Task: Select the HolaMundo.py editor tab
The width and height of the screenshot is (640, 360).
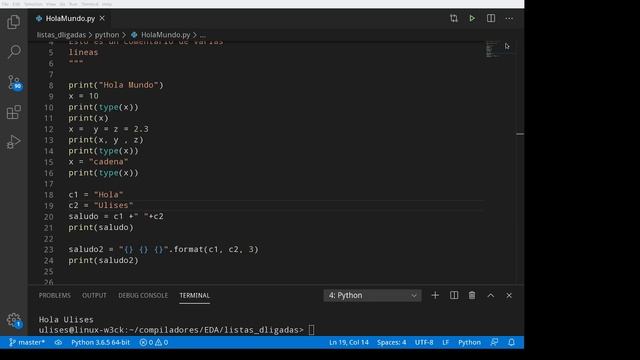Action: 70,18
